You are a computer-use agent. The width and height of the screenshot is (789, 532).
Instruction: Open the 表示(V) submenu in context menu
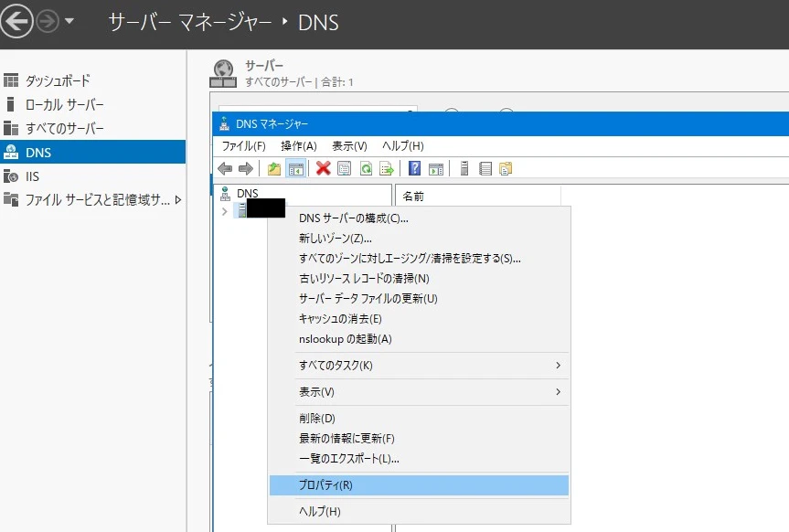pyautogui.click(x=419, y=392)
